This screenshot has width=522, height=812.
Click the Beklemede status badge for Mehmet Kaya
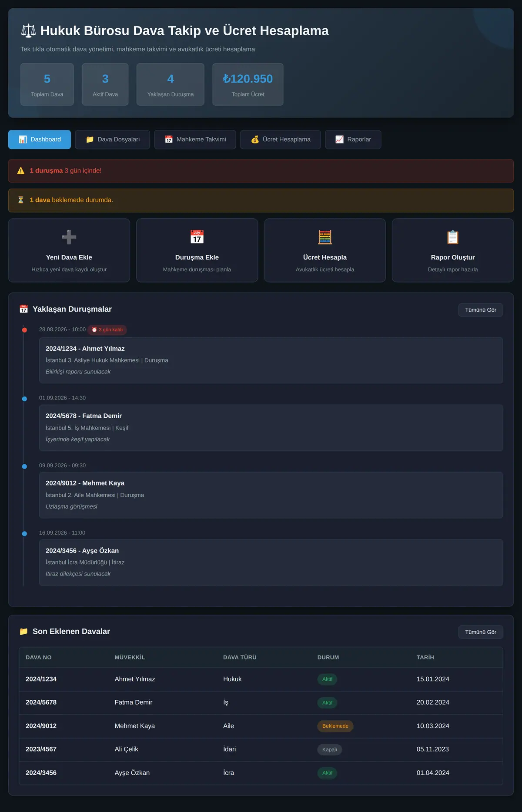point(335,726)
